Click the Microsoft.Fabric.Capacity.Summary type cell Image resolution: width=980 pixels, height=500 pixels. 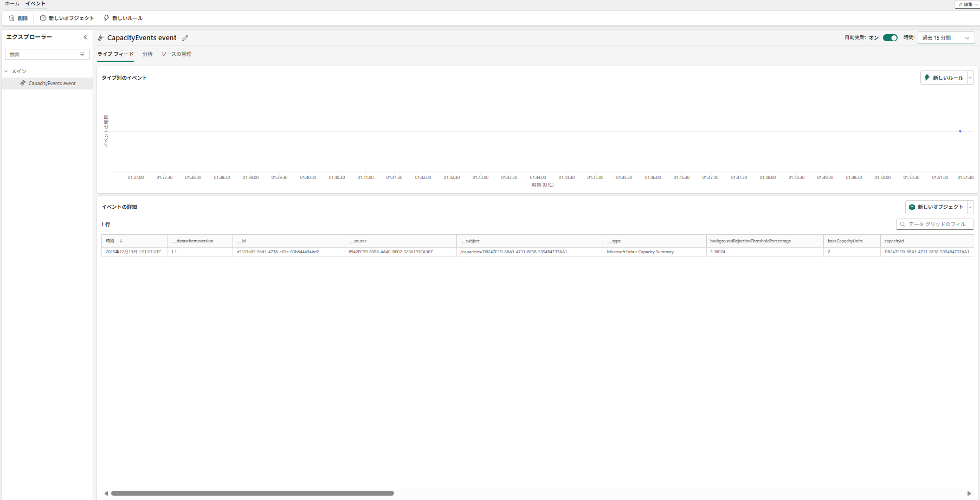tap(655, 252)
